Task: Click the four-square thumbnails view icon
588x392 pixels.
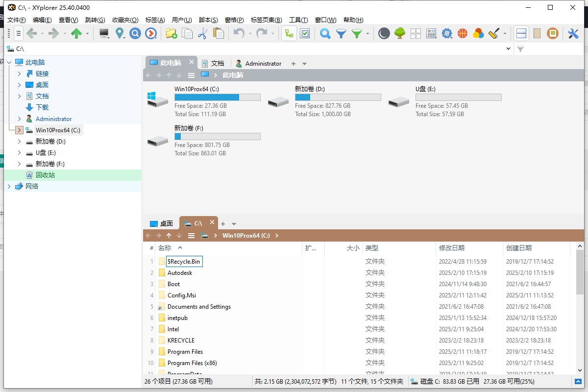Action: [416, 33]
